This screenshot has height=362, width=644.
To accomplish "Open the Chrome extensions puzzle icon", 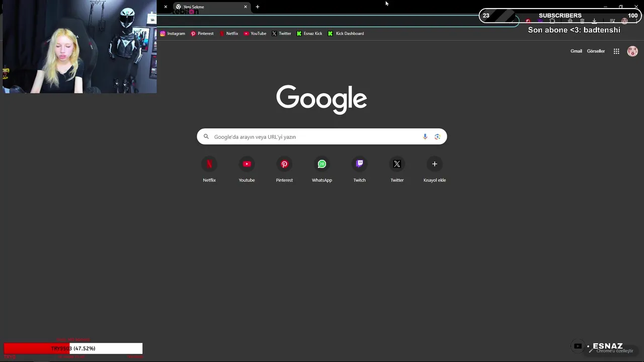I will point(552,21).
